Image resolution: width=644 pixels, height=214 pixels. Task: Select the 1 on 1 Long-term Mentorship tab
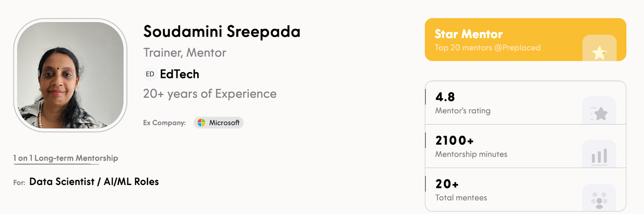point(66,158)
